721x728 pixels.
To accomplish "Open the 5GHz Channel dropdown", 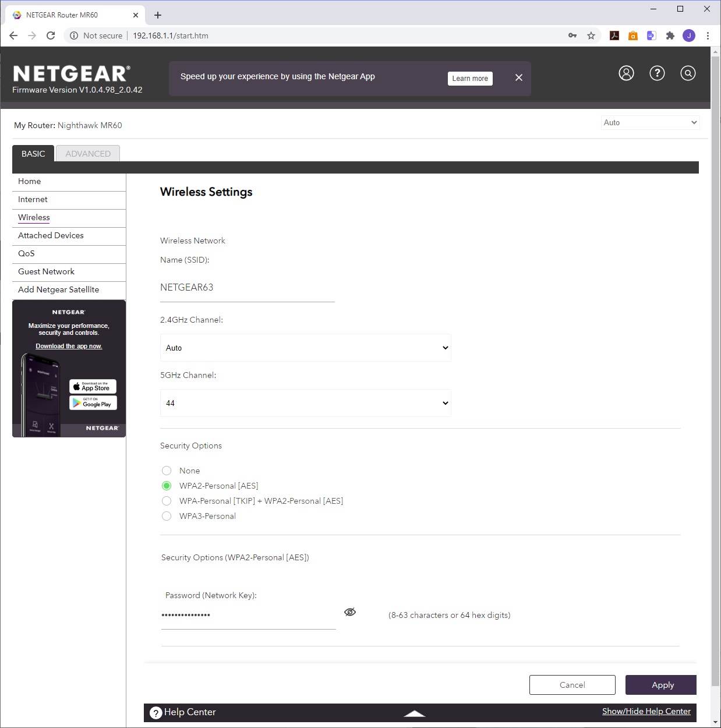I will click(x=306, y=403).
